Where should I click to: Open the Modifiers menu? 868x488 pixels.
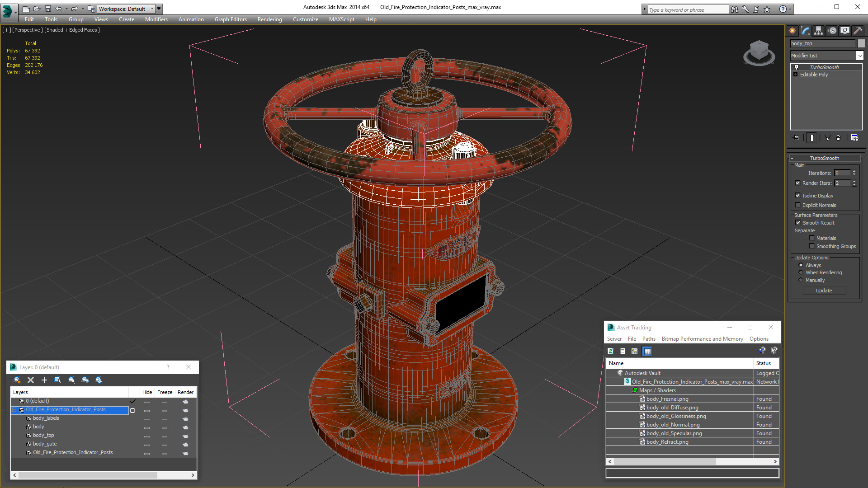(156, 19)
